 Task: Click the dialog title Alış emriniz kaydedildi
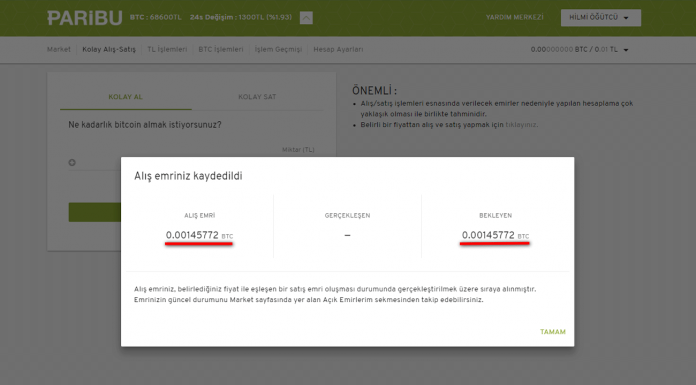[188, 176]
